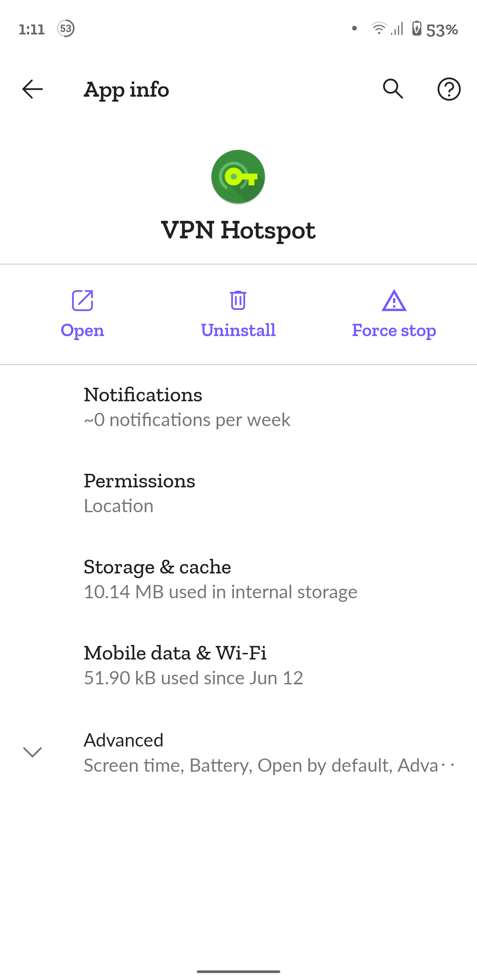Tap the Open launch icon
477x980 pixels.
tap(82, 301)
